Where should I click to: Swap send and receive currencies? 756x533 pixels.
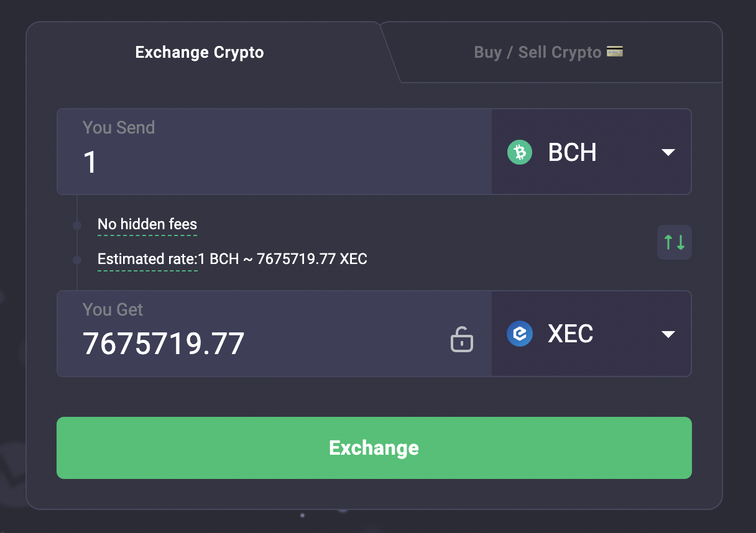pos(675,242)
